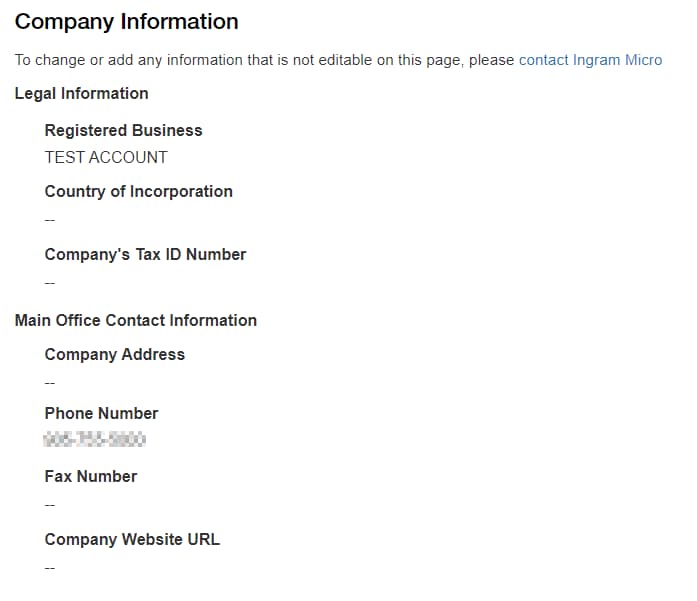Viewport: 697px width, 601px height.
Task: Click the empty Fax Number value
Action: pos(50,504)
